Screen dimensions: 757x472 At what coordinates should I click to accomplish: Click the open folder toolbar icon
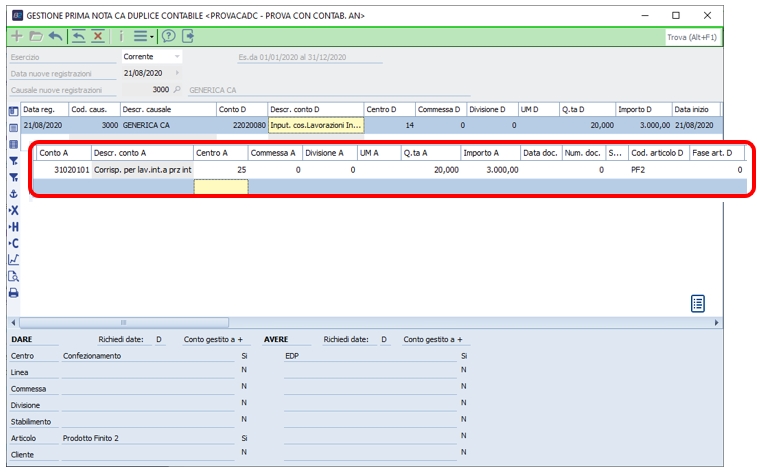click(35, 36)
